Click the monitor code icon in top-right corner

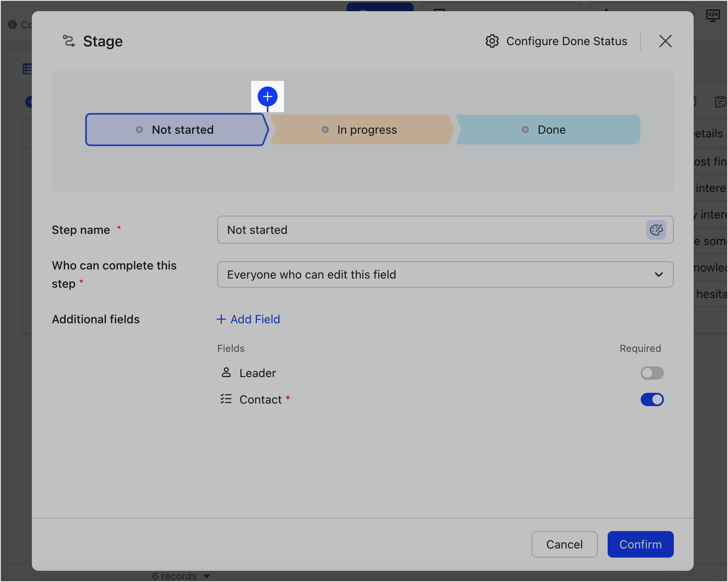pos(713,16)
